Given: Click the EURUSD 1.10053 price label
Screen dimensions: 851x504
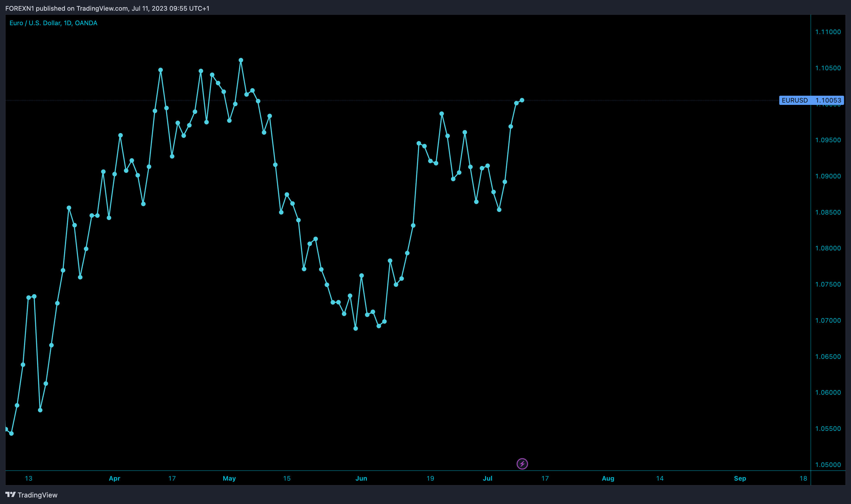Looking at the screenshot, I should (811, 100).
